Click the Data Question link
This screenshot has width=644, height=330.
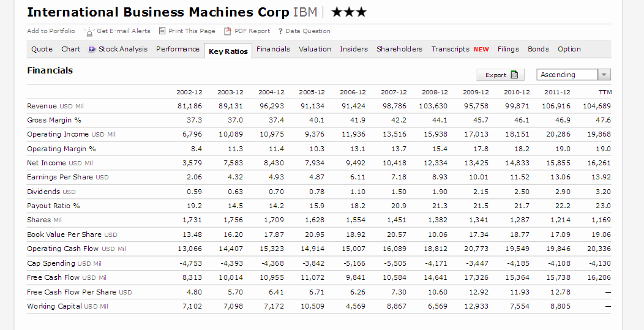pos(308,31)
